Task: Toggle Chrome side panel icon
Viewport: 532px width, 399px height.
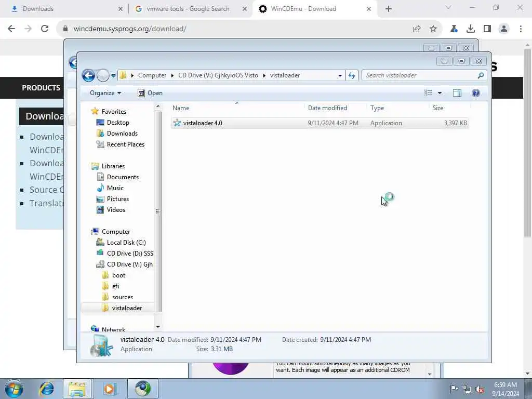Action: 487,29
